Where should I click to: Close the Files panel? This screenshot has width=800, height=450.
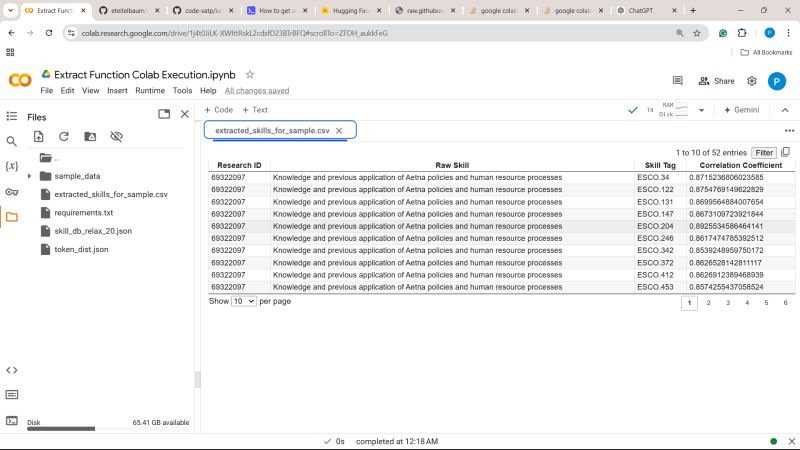click(x=185, y=114)
